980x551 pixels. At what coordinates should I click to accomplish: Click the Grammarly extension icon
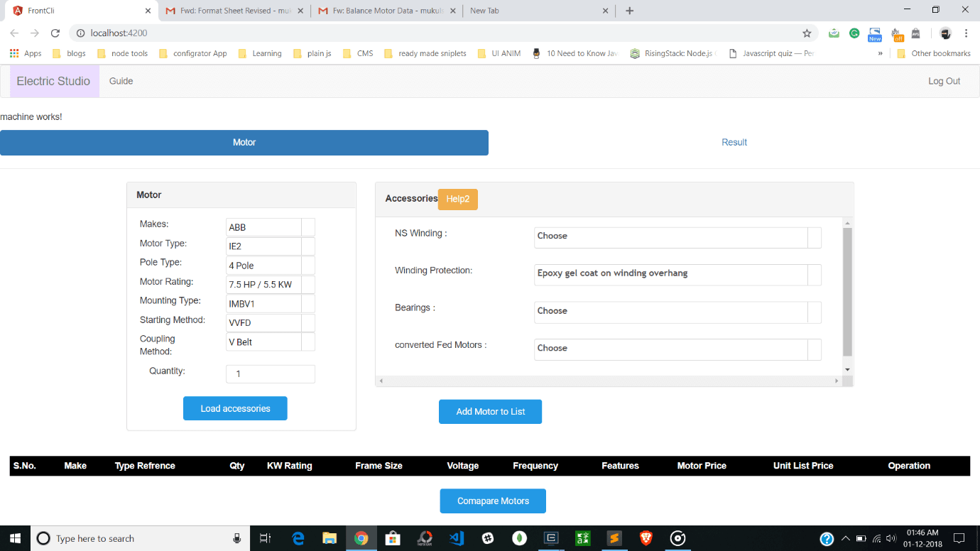pos(854,33)
